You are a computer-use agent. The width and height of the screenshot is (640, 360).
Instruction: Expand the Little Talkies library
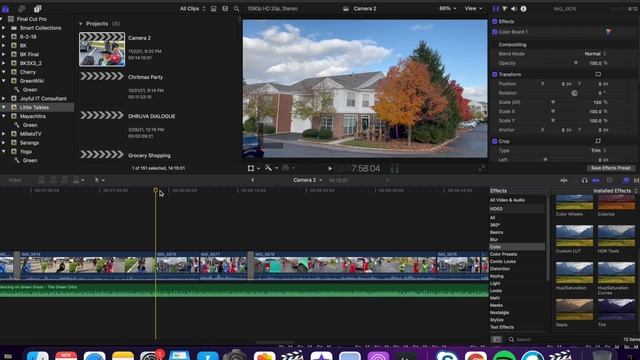(4, 107)
